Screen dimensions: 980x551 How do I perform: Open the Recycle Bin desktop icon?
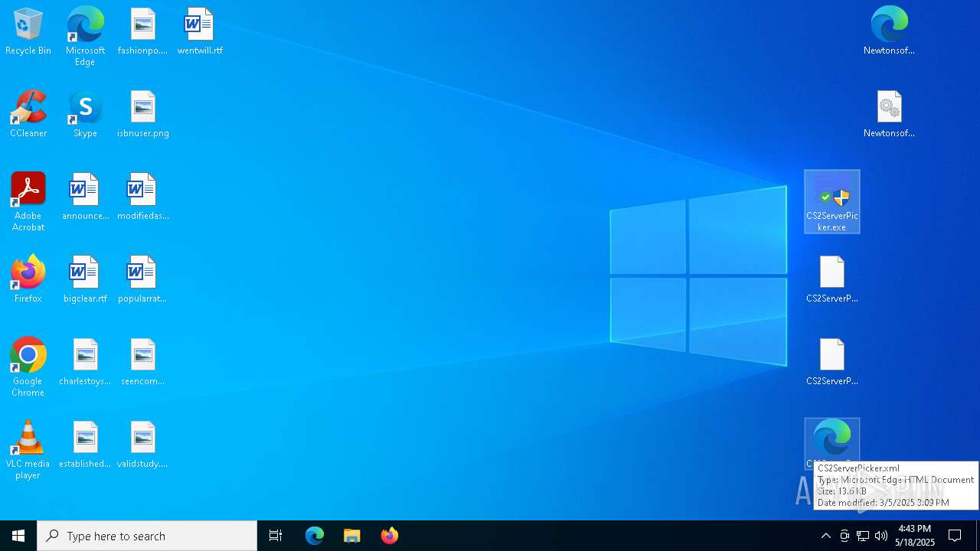(x=28, y=32)
